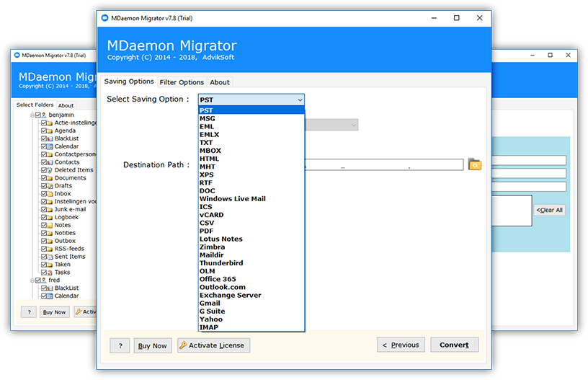Image resolution: width=588 pixels, height=380 pixels.
Task: Click the Contacts folder icon
Action: click(50, 162)
